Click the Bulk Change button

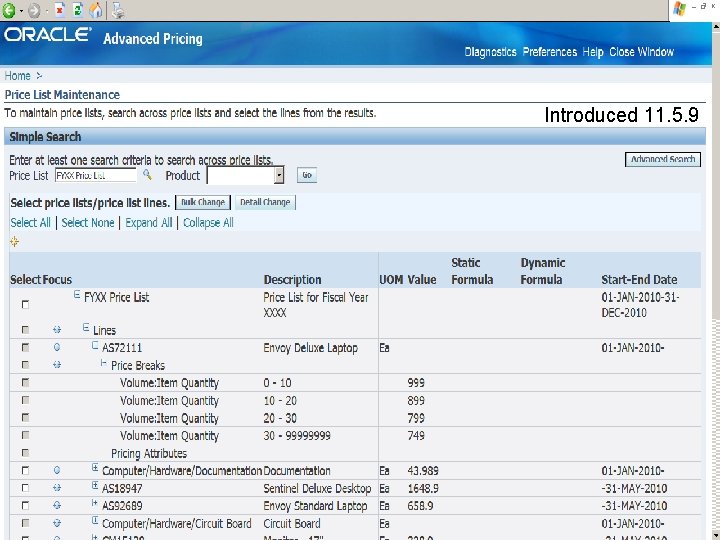tap(202, 202)
